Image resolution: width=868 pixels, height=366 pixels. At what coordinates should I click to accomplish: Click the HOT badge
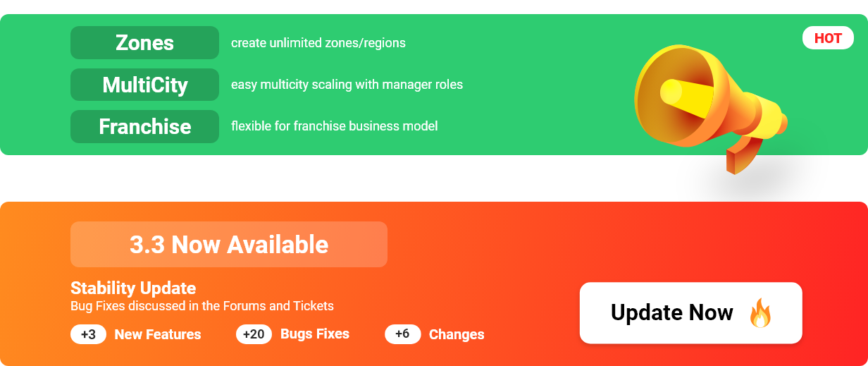[828, 38]
